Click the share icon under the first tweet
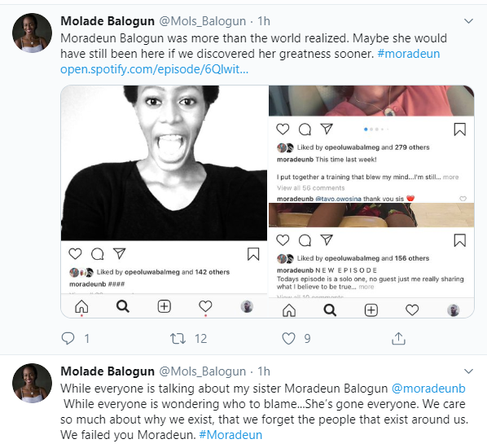The width and height of the screenshot is (487, 448). tap(398, 338)
